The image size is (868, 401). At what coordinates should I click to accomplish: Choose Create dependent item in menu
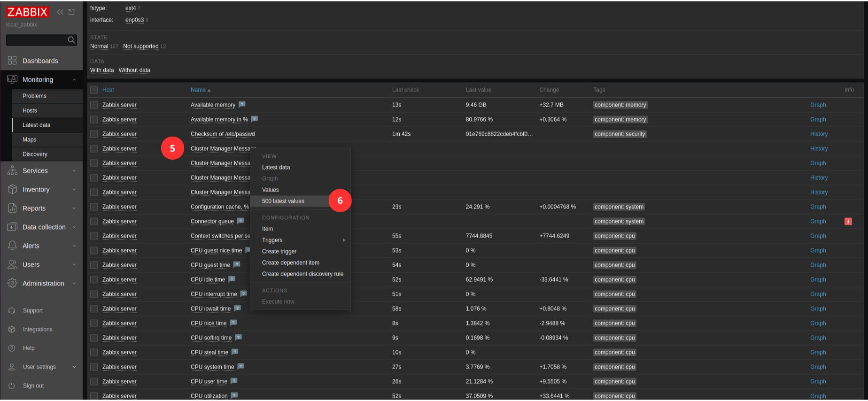coord(290,262)
